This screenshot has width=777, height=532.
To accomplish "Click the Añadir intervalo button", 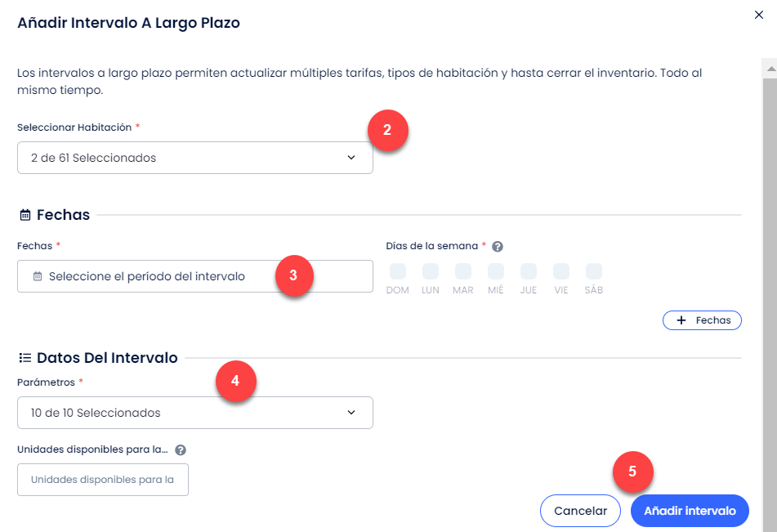I will coord(690,511).
